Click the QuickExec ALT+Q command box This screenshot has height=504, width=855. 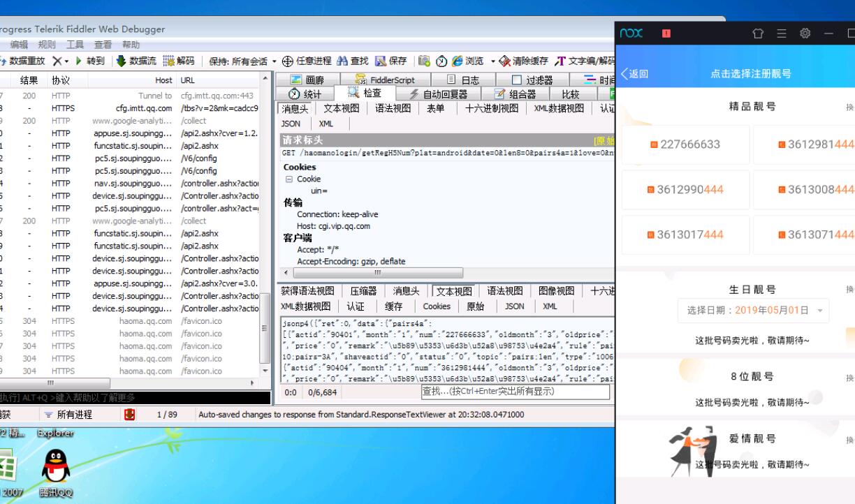click(x=135, y=397)
